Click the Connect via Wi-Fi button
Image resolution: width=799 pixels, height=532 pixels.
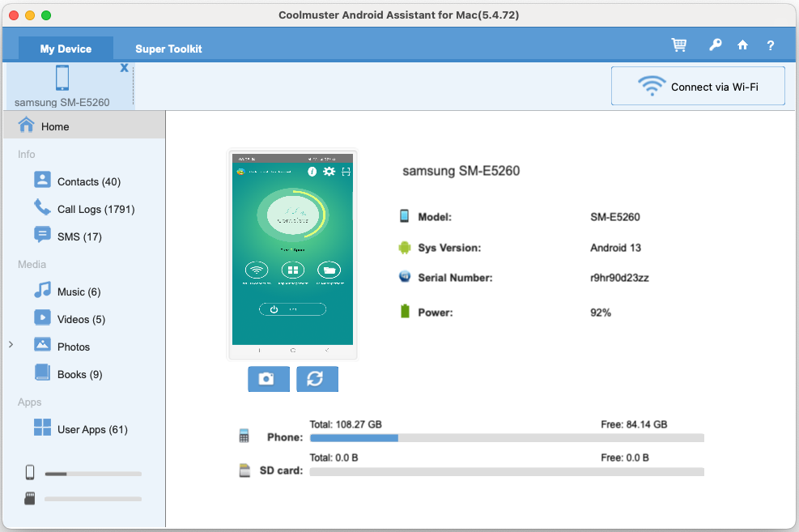pos(698,86)
